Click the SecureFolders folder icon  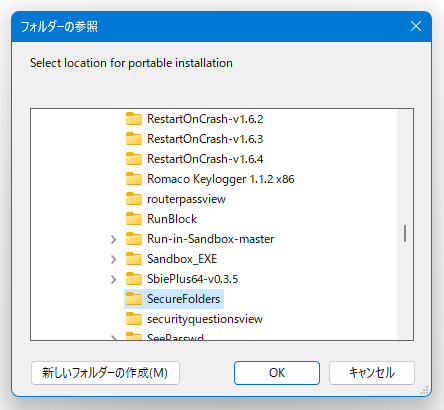[x=134, y=299]
